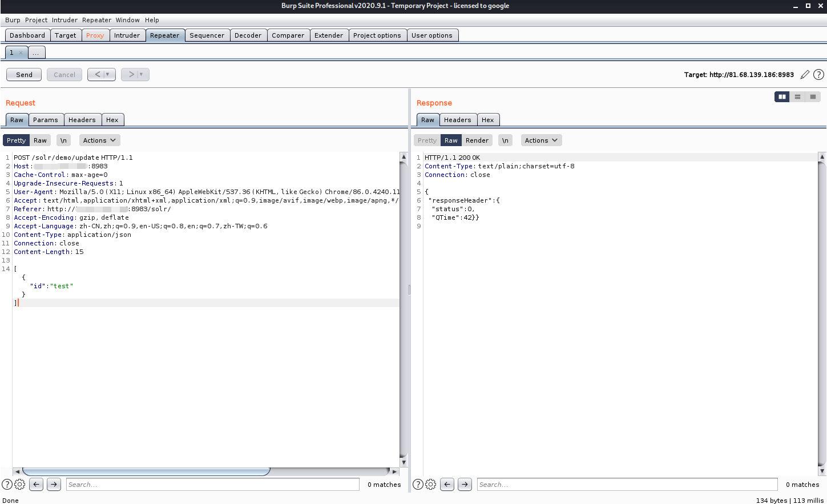This screenshot has height=504, width=827.
Task: Enable Render view in response panel
Action: [x=477, y=140]
